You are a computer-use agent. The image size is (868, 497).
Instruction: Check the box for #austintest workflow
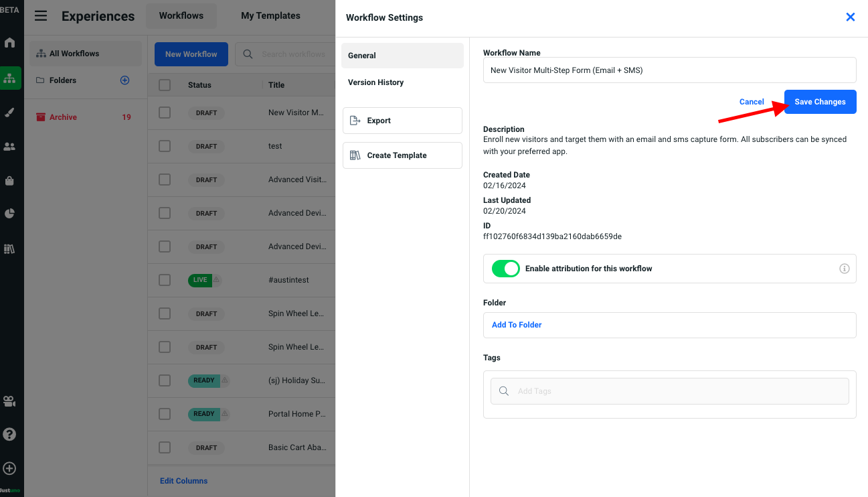[x=165, y=280]
